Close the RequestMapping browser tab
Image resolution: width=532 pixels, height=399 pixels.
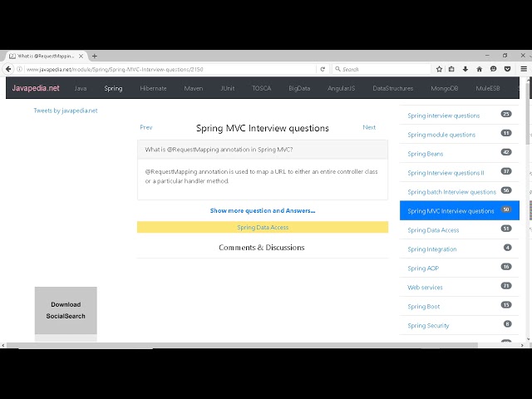click(x=81, y=56)
